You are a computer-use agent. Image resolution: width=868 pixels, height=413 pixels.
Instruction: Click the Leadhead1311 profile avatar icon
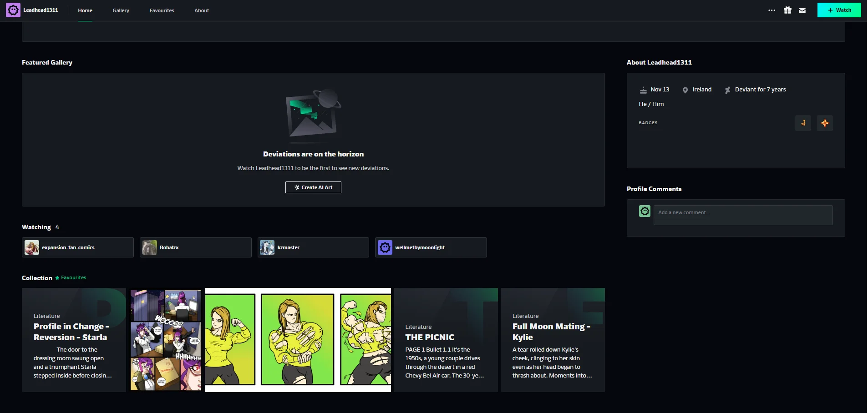click(x=13, y=10)
